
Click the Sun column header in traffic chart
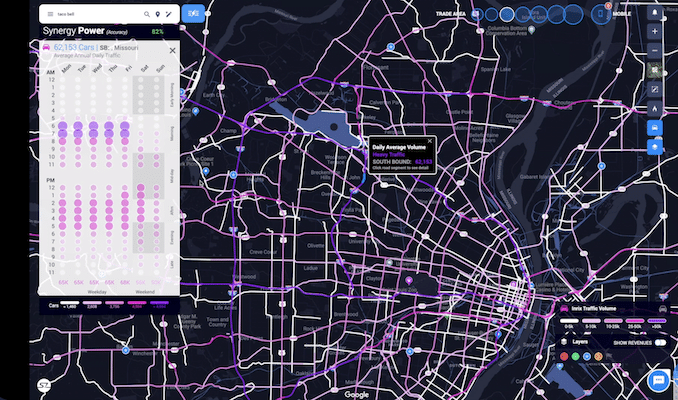click(160, 68)
